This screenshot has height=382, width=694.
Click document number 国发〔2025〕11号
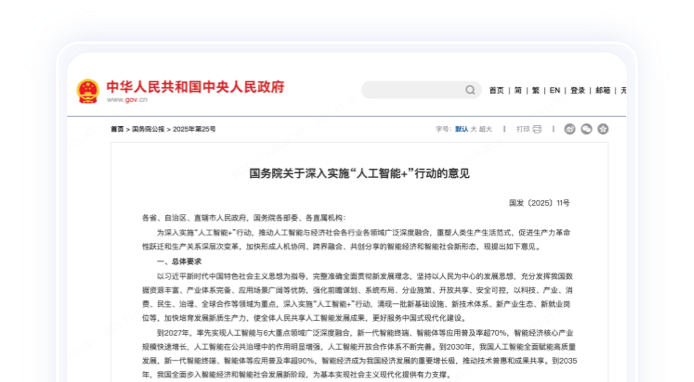click(x=539, y=203)
